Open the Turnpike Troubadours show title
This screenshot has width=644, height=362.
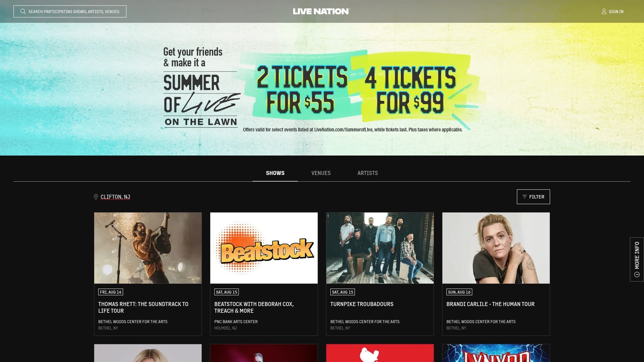tap(362, 304)
